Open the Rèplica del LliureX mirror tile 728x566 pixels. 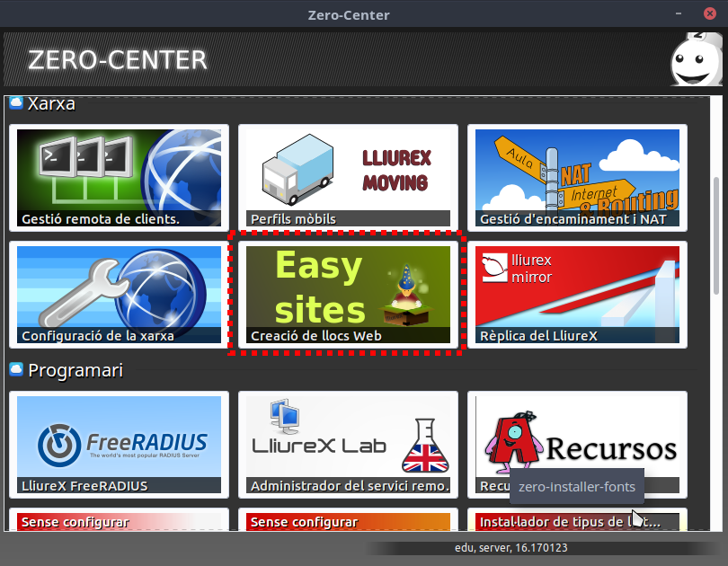pos(577,294)
